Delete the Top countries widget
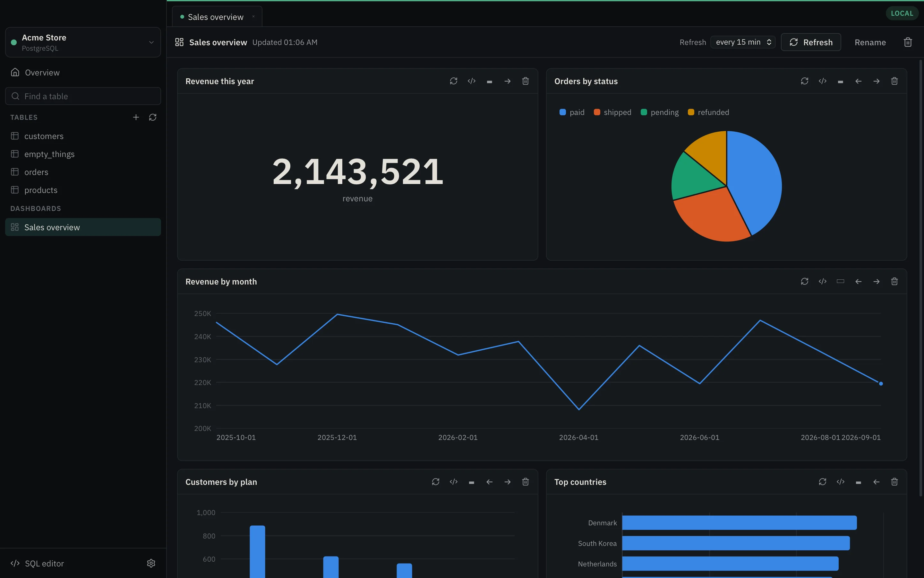 click(x=894, y=482)
